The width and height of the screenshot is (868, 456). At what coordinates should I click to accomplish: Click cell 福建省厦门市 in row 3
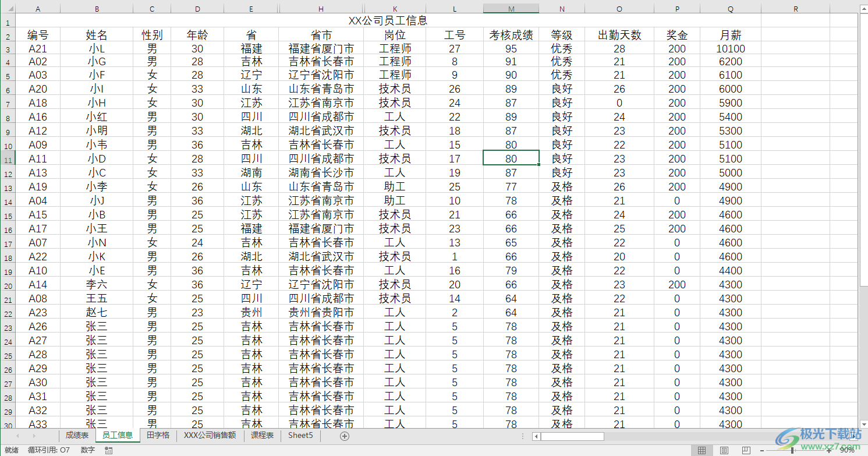click(321, 49)
